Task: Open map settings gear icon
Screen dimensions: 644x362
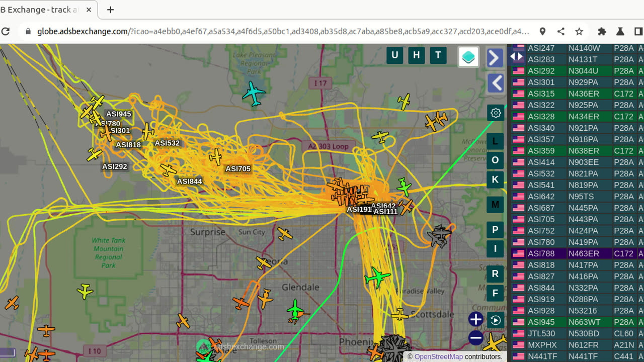Action: [x=496, y=113]
